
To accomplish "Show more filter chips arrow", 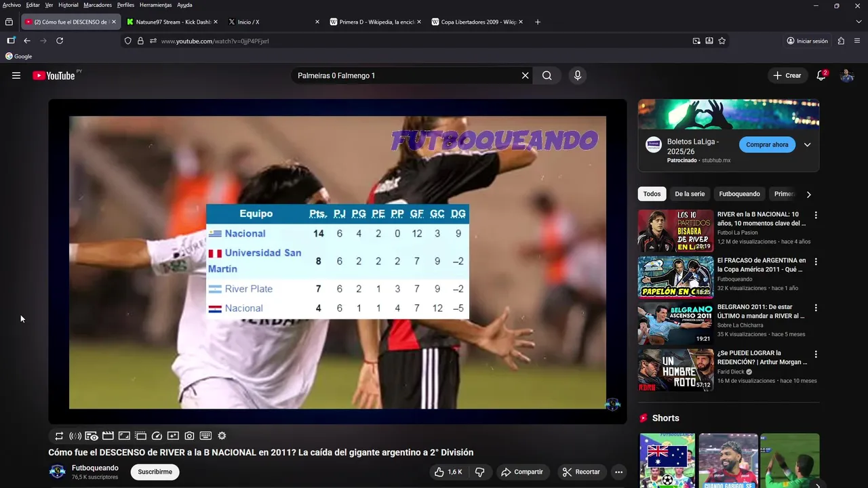I will 808,195.
